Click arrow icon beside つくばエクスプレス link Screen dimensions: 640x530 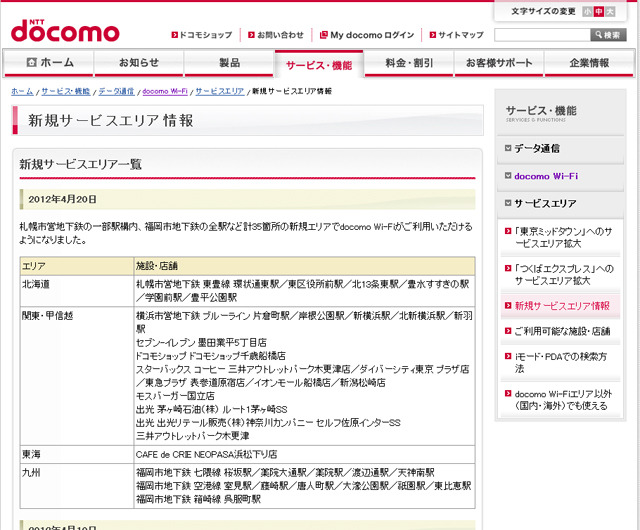[x=508, y=268]
